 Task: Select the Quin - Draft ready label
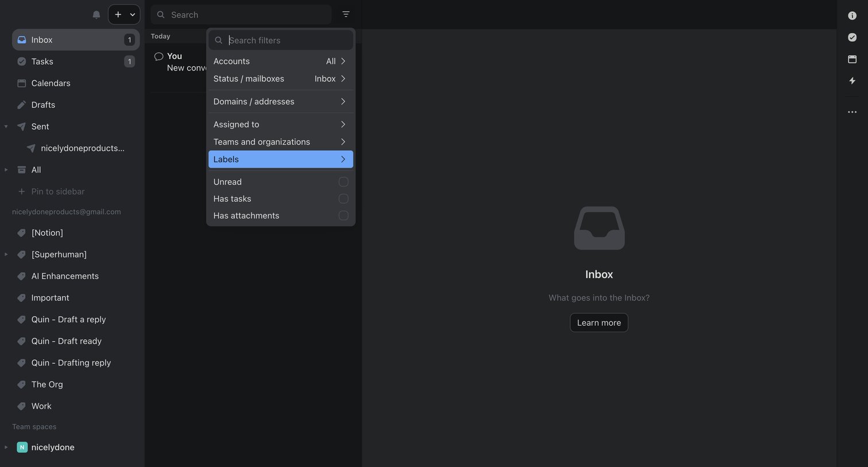tap(76, 341)
